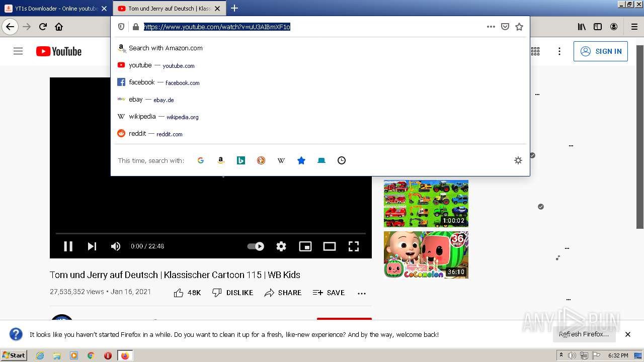Click the video progress bar
The height and width of the screenshot is (362, 644).
point(211,234)
